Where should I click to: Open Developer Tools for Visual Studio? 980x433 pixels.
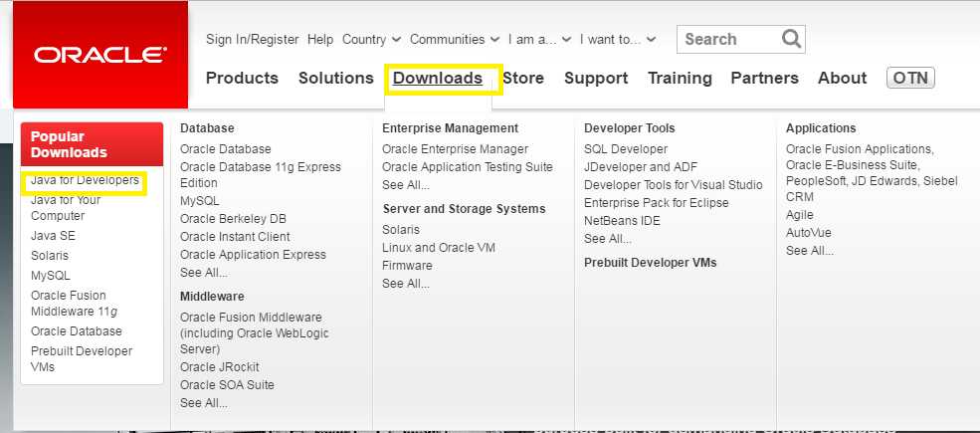[x=674, y=185]
